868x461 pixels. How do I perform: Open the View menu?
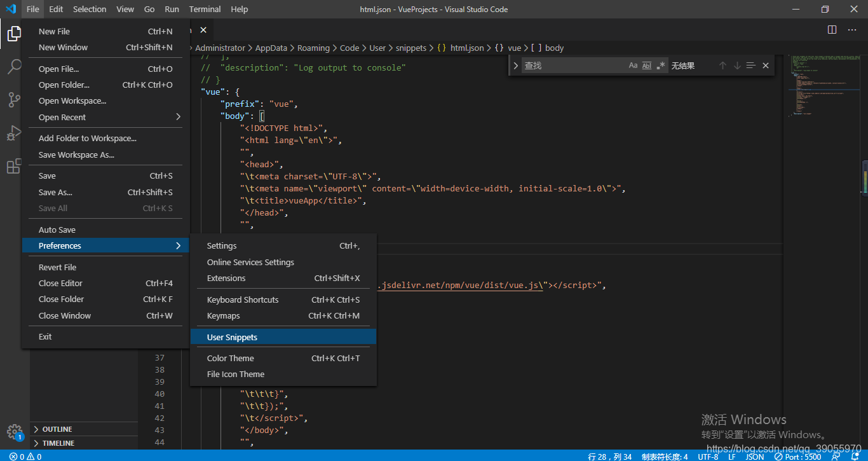[x=125, y=9]
